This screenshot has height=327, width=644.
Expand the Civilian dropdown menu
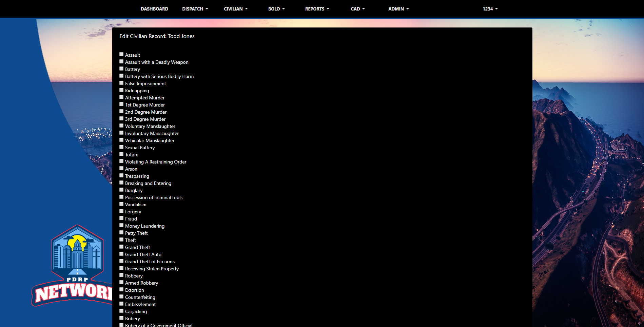click(x=236, y=9)
